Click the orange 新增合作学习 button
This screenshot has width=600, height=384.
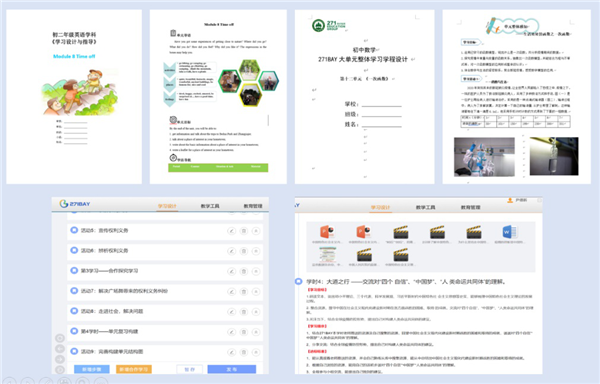coord(134,369)
